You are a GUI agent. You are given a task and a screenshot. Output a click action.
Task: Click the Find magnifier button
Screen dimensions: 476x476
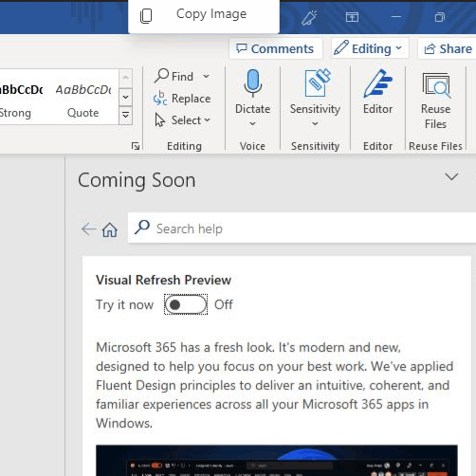[x=174, y=76]
